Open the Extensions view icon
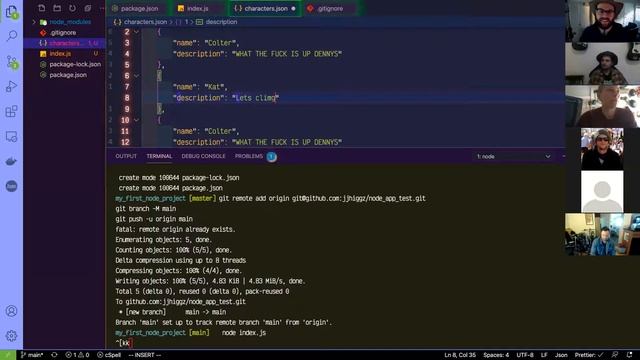 (11, 111)
